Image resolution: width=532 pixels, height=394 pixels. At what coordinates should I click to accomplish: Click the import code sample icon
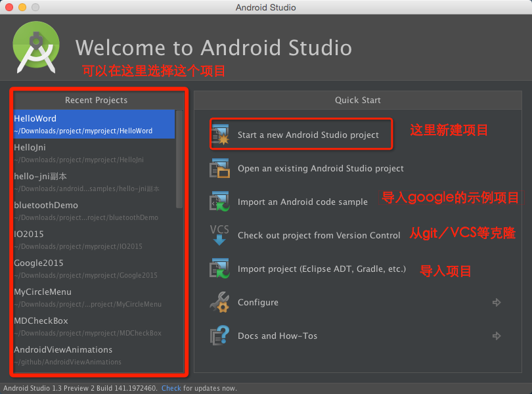[x=219, y=202]
